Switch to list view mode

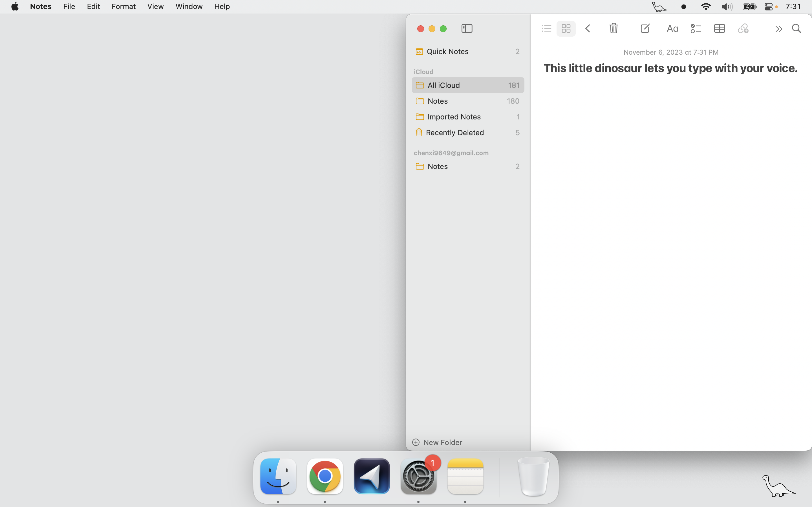tap(546, 29)
